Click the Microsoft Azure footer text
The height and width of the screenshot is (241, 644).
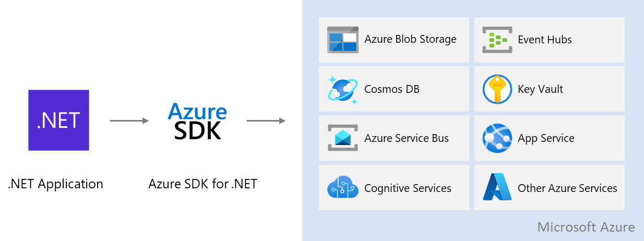[586, 227]
